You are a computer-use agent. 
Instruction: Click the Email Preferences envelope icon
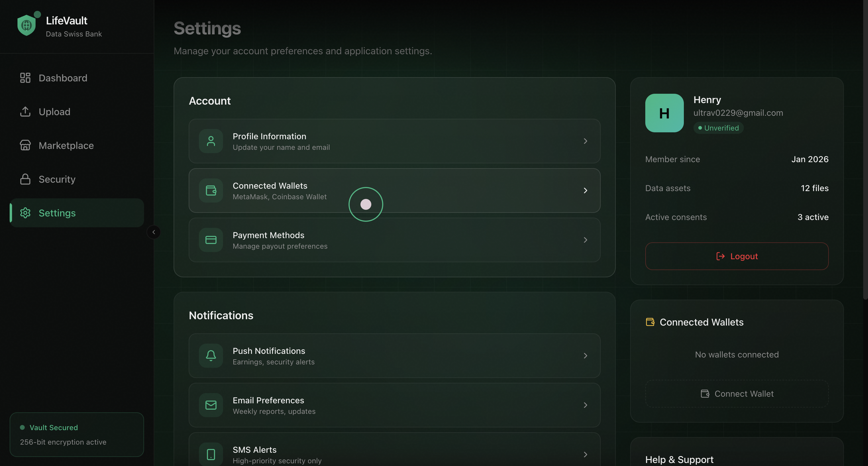click(211, 405)
